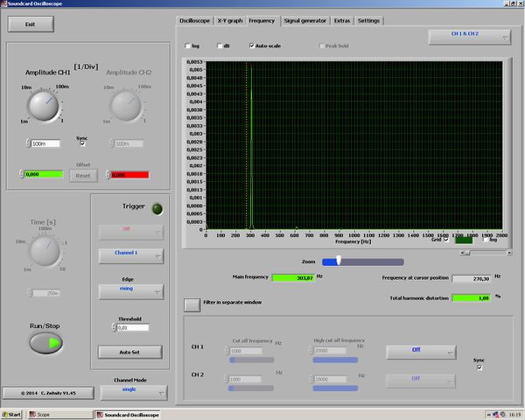Toggle the dB checkbox

pos(218,45)
